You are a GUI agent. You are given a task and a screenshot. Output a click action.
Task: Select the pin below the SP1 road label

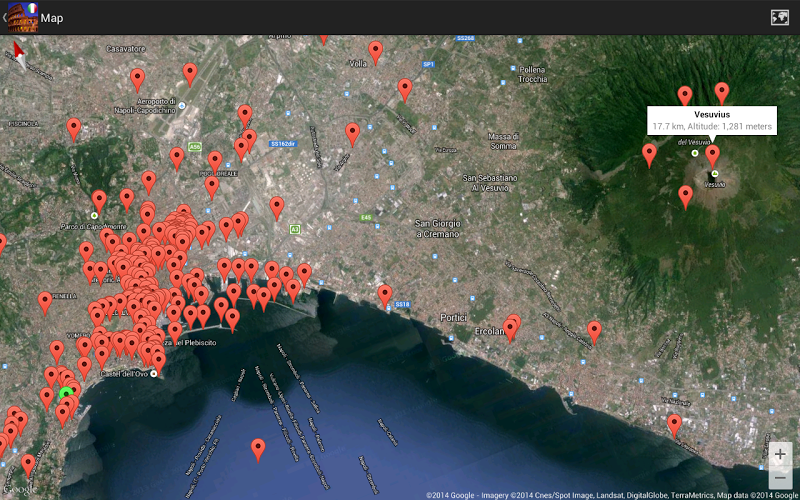point(405,90)
